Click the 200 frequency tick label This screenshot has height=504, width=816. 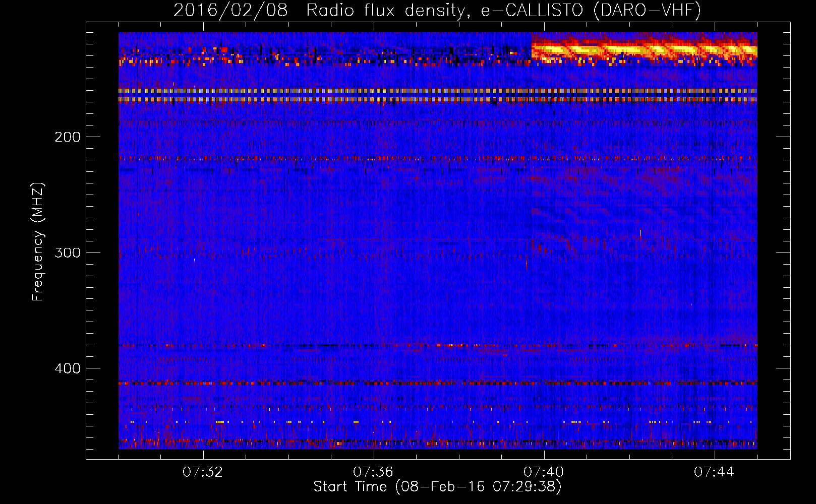tap(68, 137)
